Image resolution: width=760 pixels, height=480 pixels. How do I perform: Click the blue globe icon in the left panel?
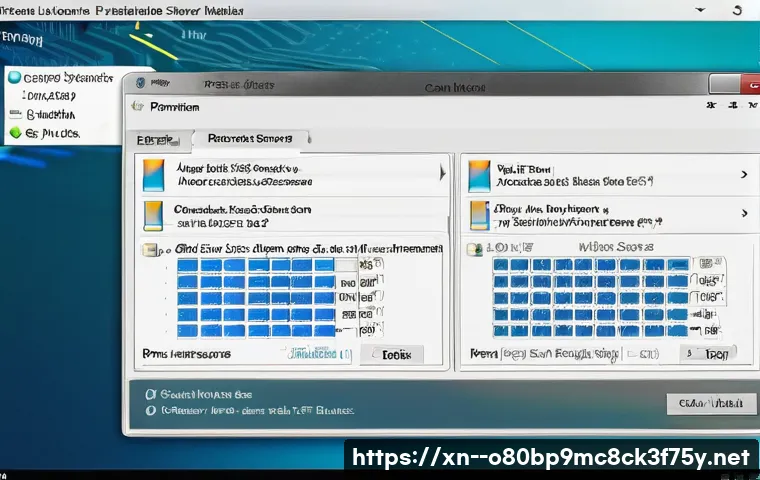tap(14, 77)
